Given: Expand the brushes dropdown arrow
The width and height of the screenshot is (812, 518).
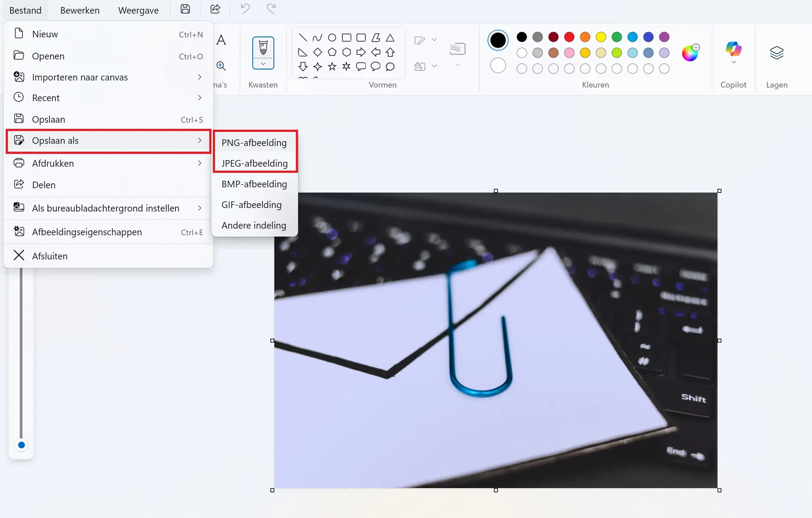Looking at the screenshot, I should click(x=263, y=64).
